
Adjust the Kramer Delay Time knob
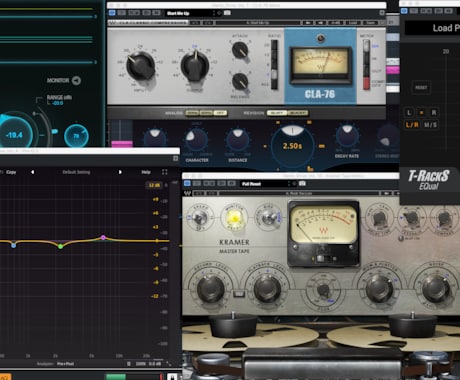point(379,220)
